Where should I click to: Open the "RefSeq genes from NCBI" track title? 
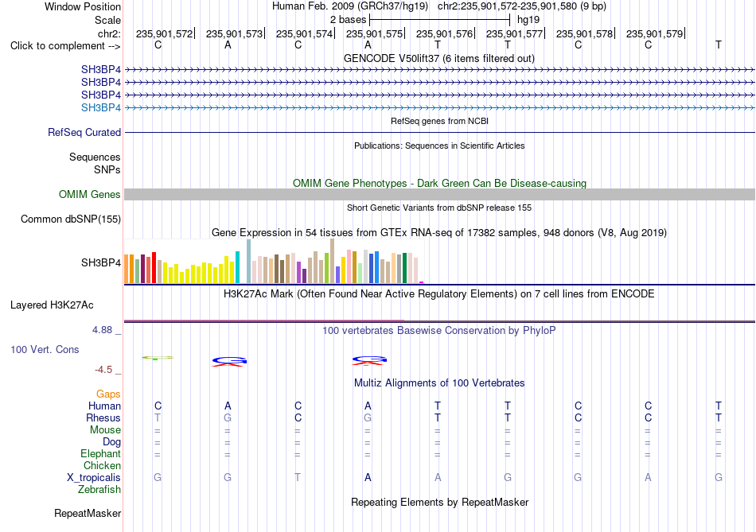pos(439,121)
